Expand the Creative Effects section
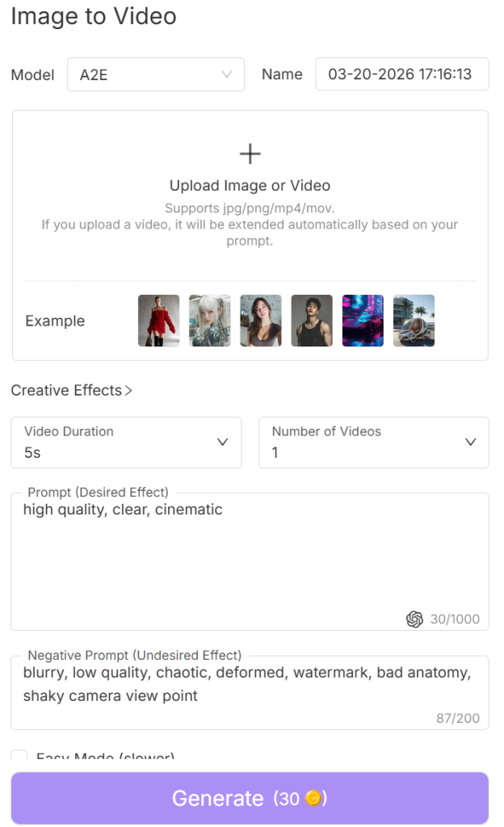The image size is (504, 827). click(72, 390)
